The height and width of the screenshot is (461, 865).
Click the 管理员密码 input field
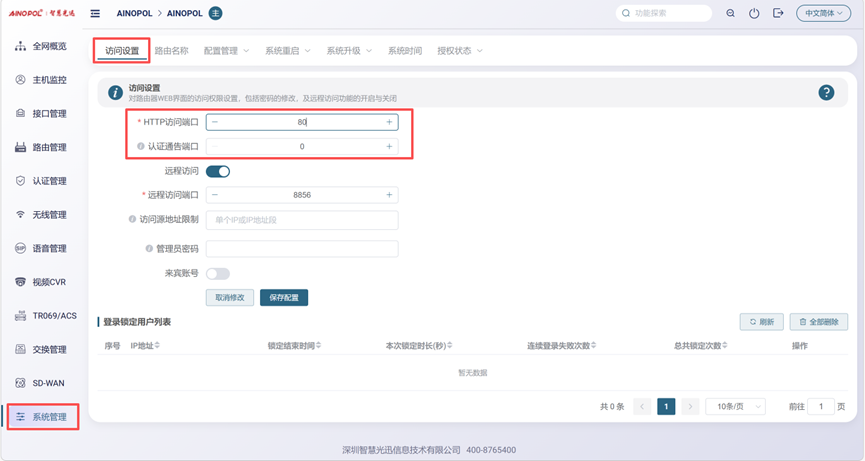(301, 249)
